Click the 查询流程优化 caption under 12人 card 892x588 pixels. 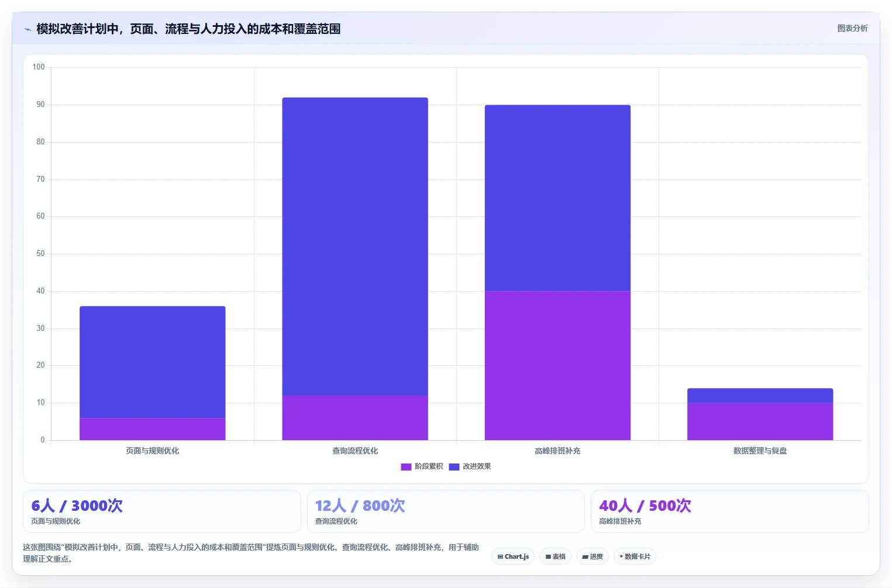coord(336,521)
